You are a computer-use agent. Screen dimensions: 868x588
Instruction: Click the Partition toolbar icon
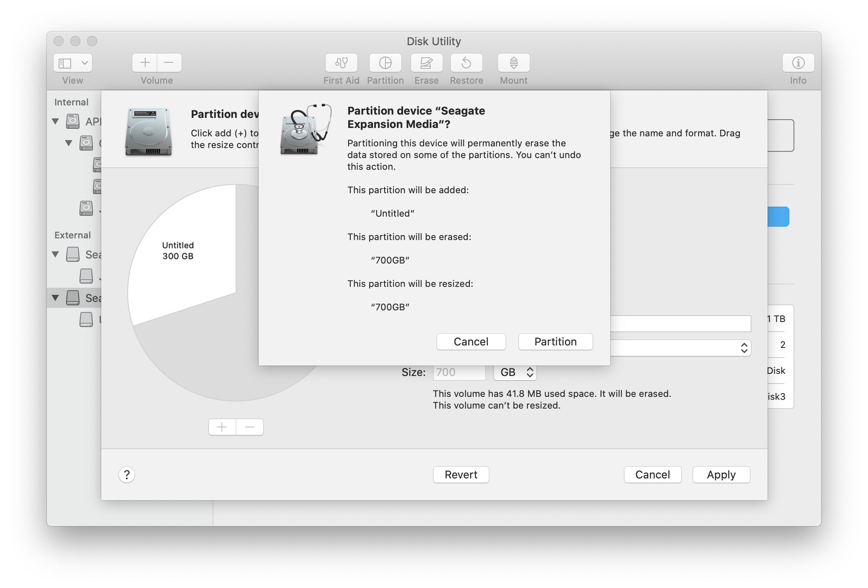(385, 63)
